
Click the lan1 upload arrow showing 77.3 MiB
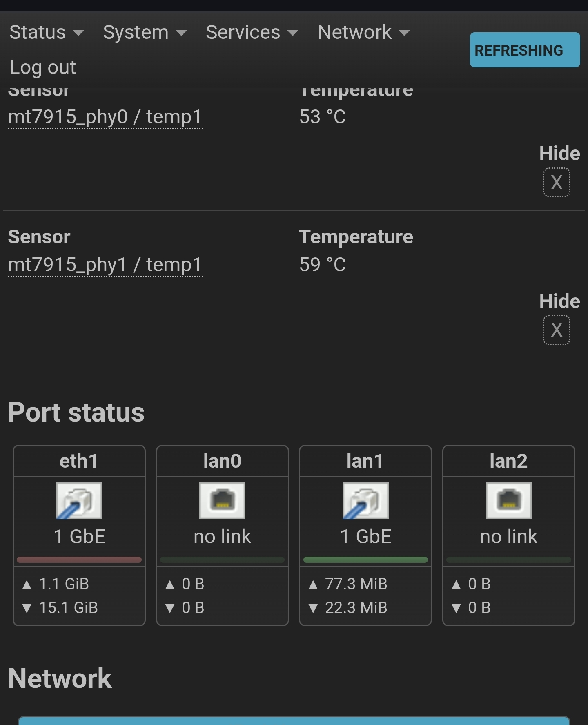(313, 584)
